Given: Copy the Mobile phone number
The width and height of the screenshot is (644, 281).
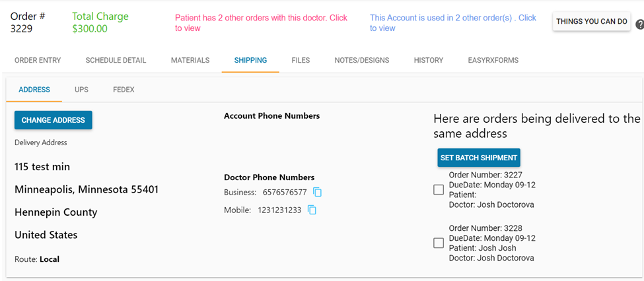Looking at the screenshot, I should click(312, 210).
